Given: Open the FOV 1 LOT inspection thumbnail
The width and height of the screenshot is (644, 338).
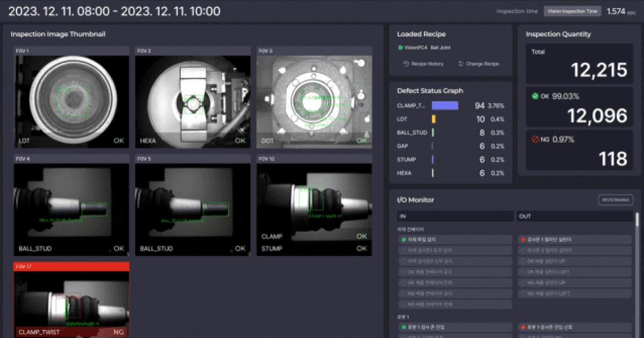Looking at the screenshot, I should (x=71, y=98).
